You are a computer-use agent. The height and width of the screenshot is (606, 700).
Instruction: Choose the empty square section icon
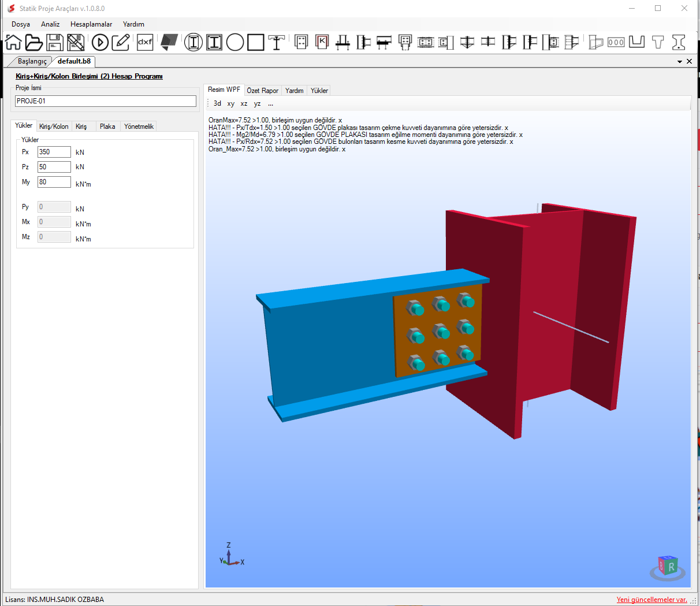(x=256, y=42)
